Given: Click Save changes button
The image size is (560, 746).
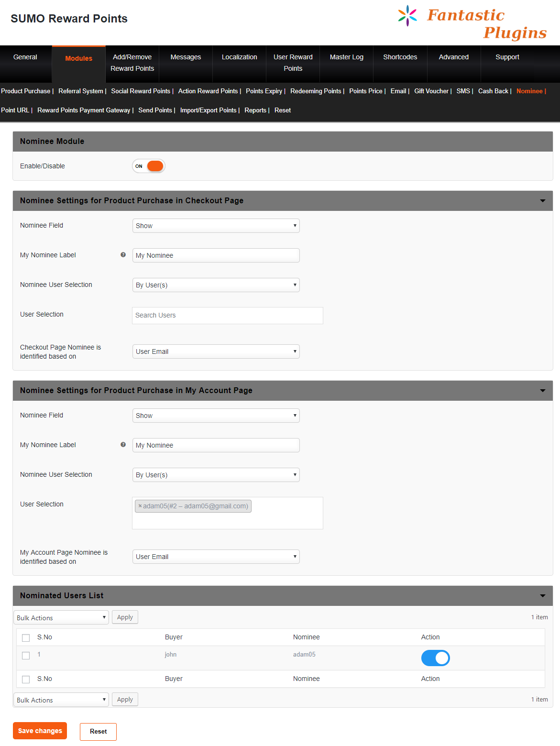Looking at the screenshot, I should [40, 731].
